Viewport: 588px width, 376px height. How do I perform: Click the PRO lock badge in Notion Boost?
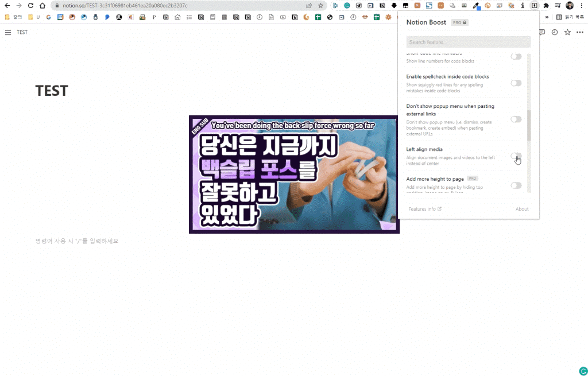tap(459, 22)
